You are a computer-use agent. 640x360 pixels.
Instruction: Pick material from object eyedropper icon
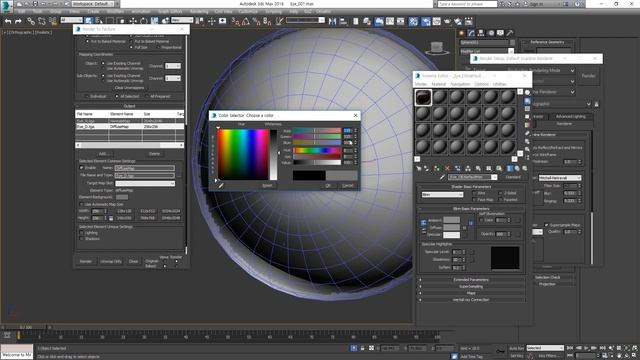click(x=442, y=177)
